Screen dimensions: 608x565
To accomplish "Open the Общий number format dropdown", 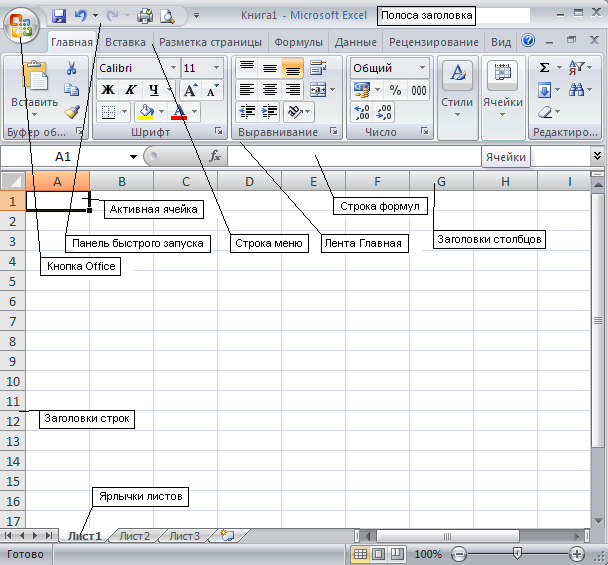I will 423,68.
